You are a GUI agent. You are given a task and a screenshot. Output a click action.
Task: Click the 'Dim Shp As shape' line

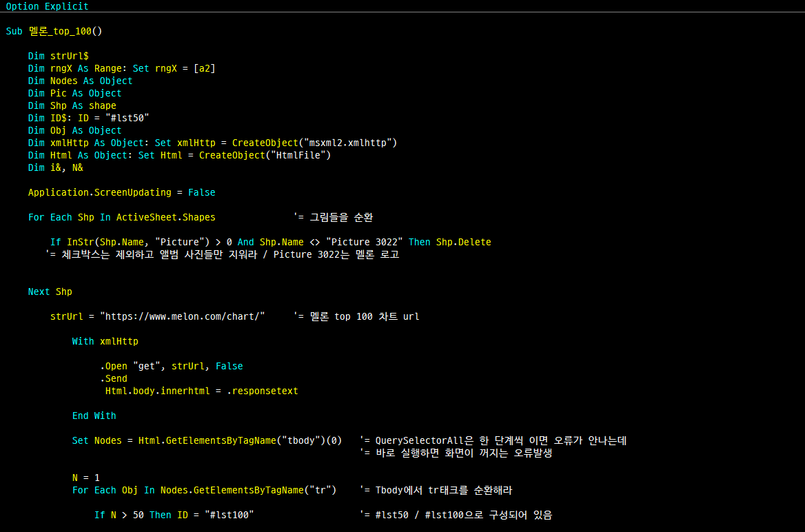click(72, 105)
